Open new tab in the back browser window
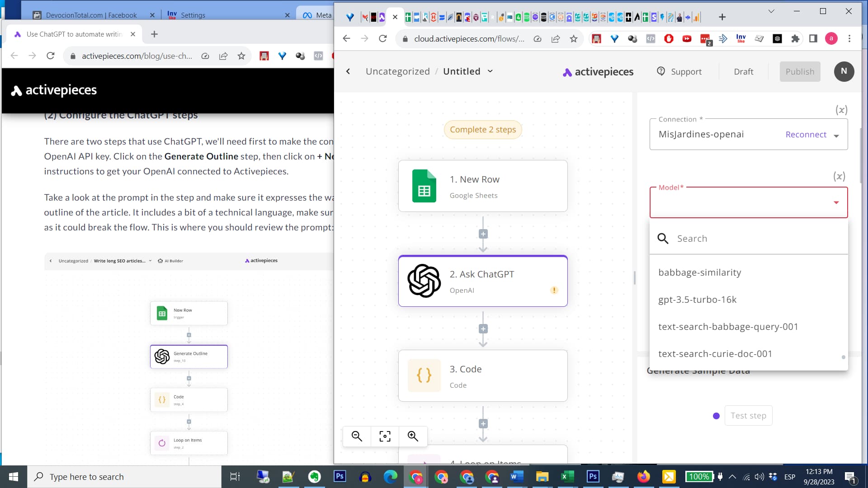The height and width of the screenshot is (488, 868). [x=154, y=34]
